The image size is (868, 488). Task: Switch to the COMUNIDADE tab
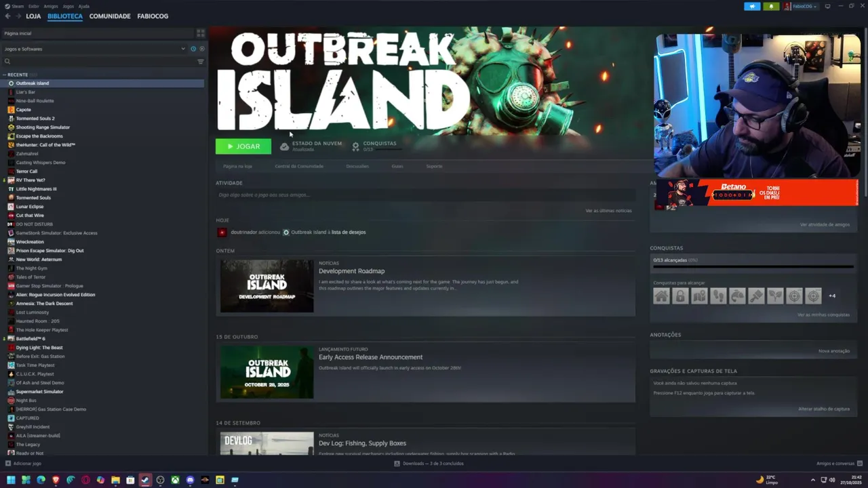click(x=110, y=16)
